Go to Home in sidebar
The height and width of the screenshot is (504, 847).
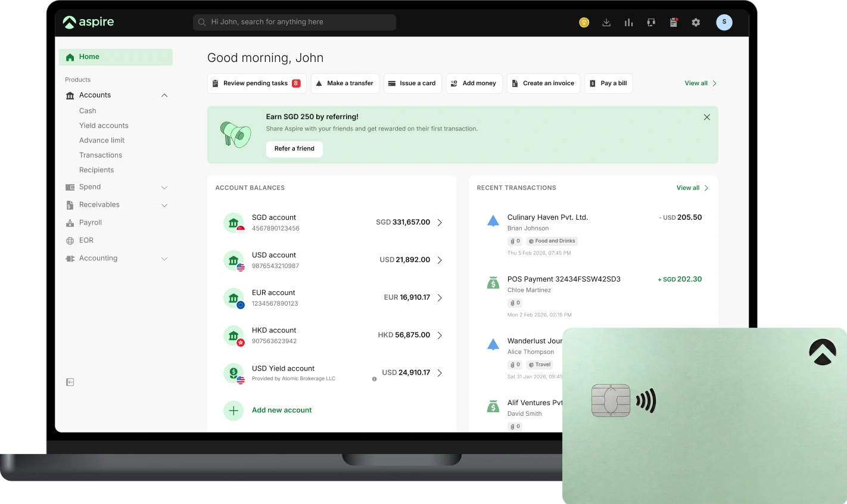[x=116, y=57]
